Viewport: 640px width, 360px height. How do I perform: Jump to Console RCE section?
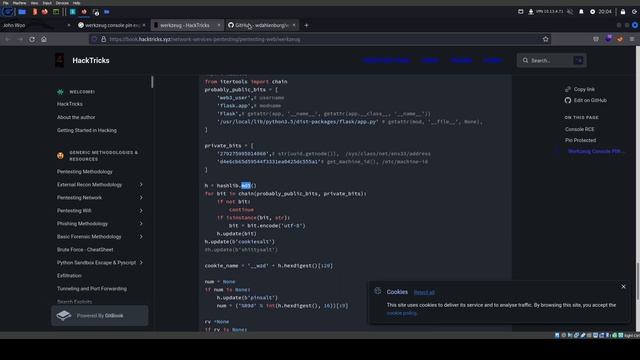580,129
